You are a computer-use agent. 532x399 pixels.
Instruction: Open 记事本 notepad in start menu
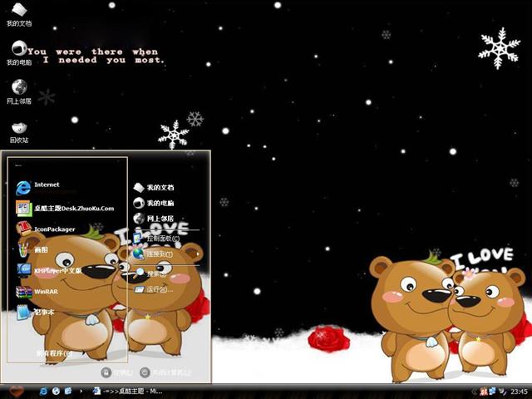pos(35,313)
